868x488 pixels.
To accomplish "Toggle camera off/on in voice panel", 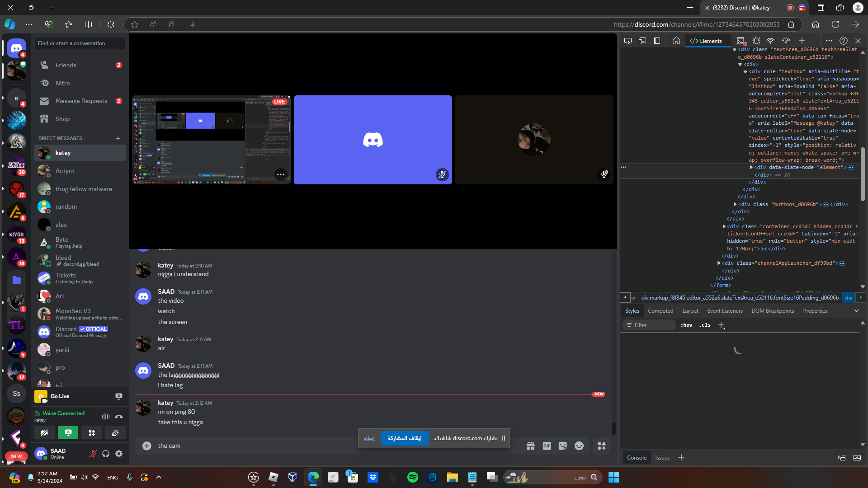I will click(44, 433).
